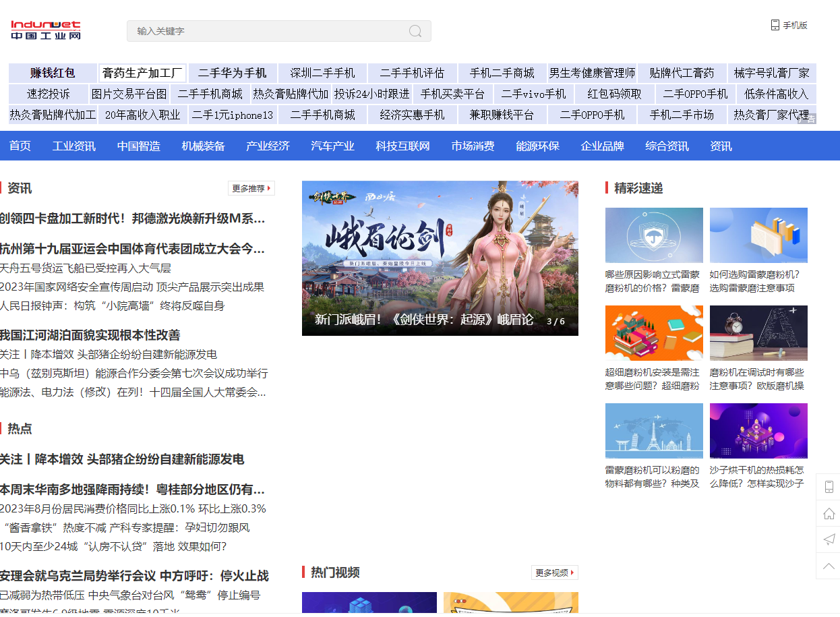Open the thumbnail above 雷蒙磨粉机可以粉磨的物料
Viewport: 840px width, 617px height.
[654, 431]
